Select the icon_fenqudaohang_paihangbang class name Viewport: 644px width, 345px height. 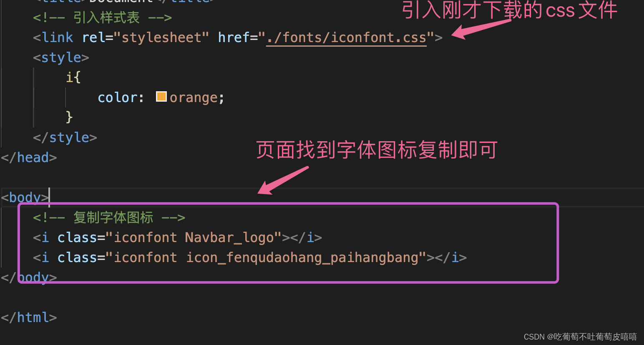pos(302,257)
